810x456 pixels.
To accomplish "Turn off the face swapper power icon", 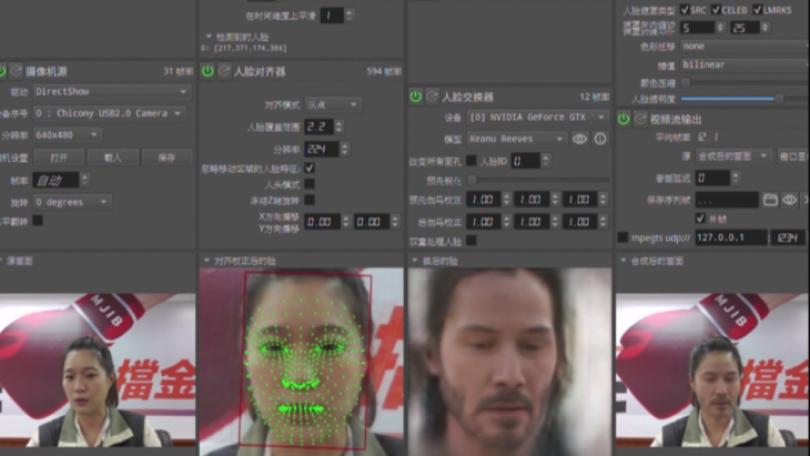I will [x=415, y=96].
